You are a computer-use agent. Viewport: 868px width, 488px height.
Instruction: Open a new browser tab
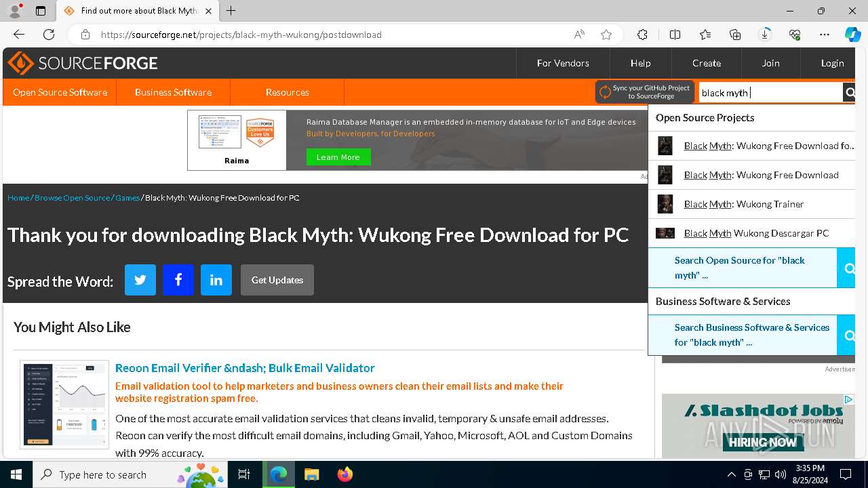click(231, 11)
